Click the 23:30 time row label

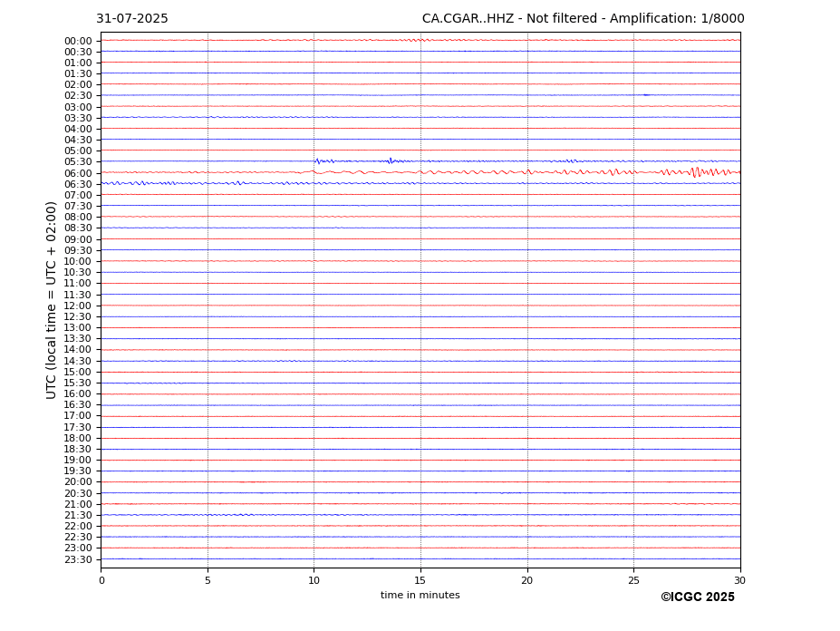click(78, 559)
